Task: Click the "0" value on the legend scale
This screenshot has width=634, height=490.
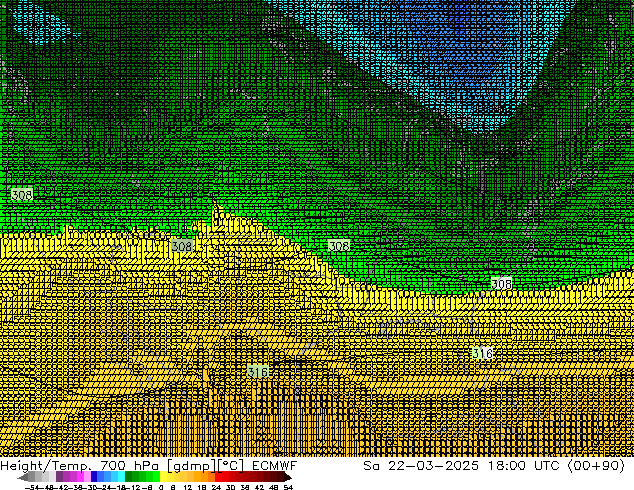Action: pyautogui.click(x=161, y=487)
